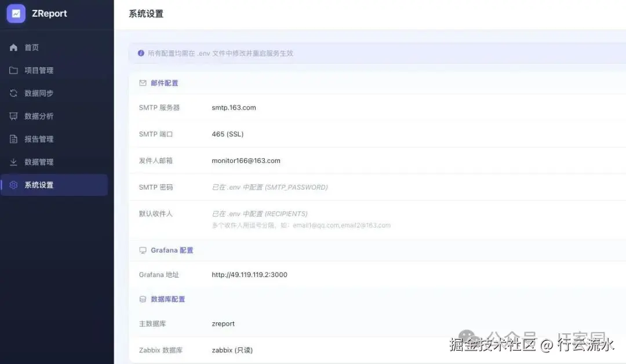Click the gear icon beside 系统设置
The image size is (626, 364).
pyautogui.click(x=14, y=185)
